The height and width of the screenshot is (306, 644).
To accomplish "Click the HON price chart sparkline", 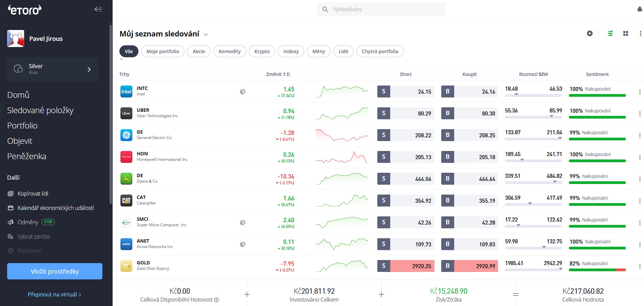I will coord(342,157).
